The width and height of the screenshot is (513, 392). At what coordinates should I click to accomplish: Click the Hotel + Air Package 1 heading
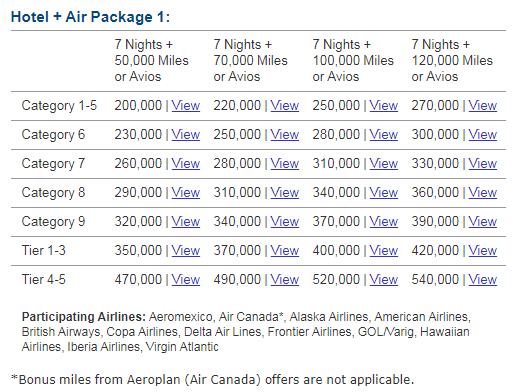coord(90,17)
